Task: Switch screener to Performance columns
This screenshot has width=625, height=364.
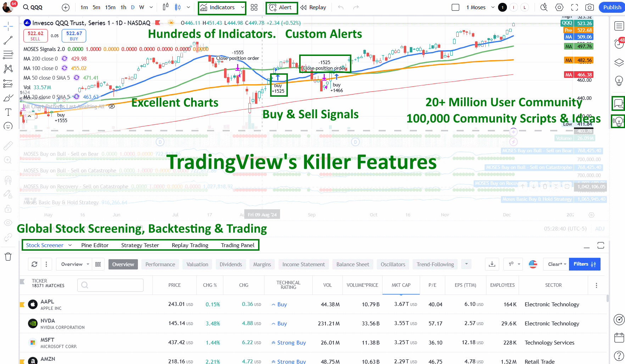Action: [160, 264]
